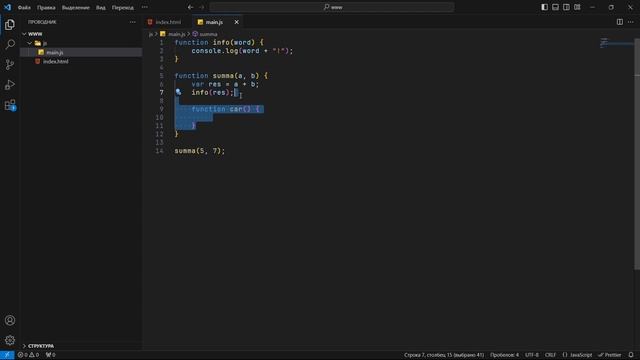Toggle the primary side bar layout icon
This screenshot has width=640, height=360.
coord(544,7)
